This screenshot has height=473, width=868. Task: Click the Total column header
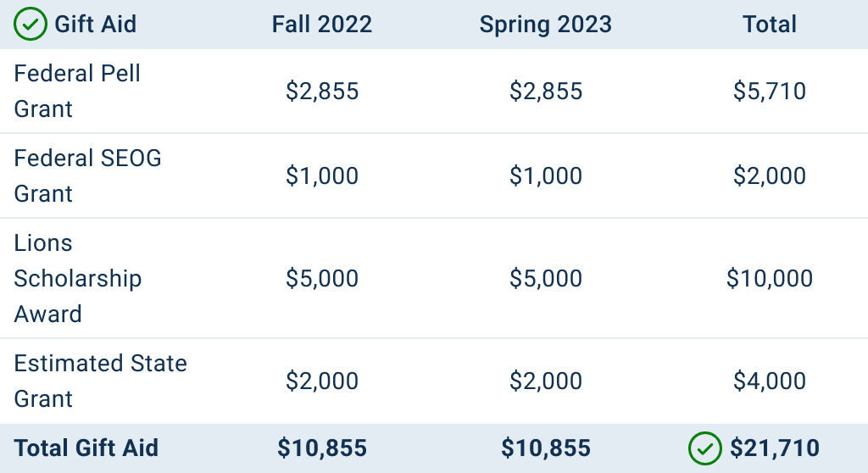pyautogui.click(x=770, y=25)
